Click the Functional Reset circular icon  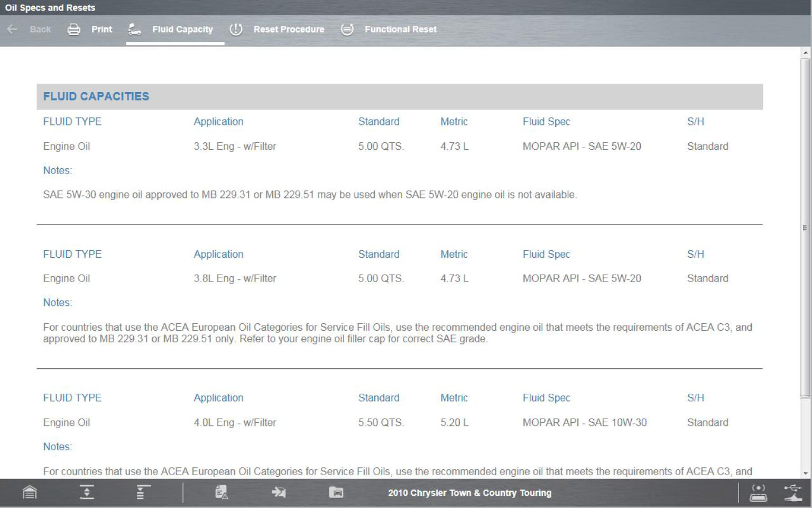tap(347, 30)
